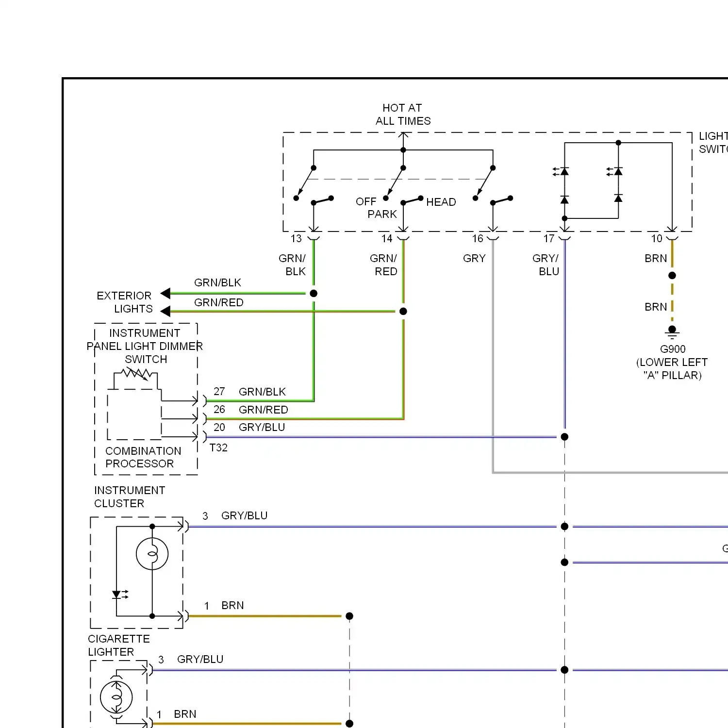Click the LOWER LEFT "A" PILLAR note
The image size is (728, 728).
click(672, 369)
